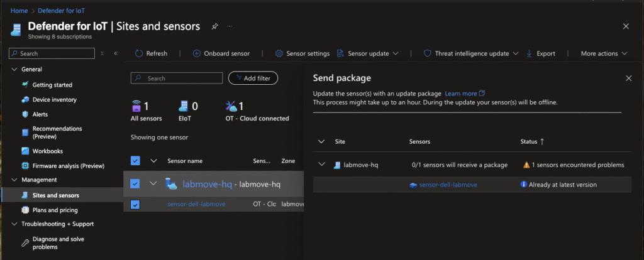Click the Workbooks chart icon
The width and height of the screenshot is (644, 260).
click(25, 151)
